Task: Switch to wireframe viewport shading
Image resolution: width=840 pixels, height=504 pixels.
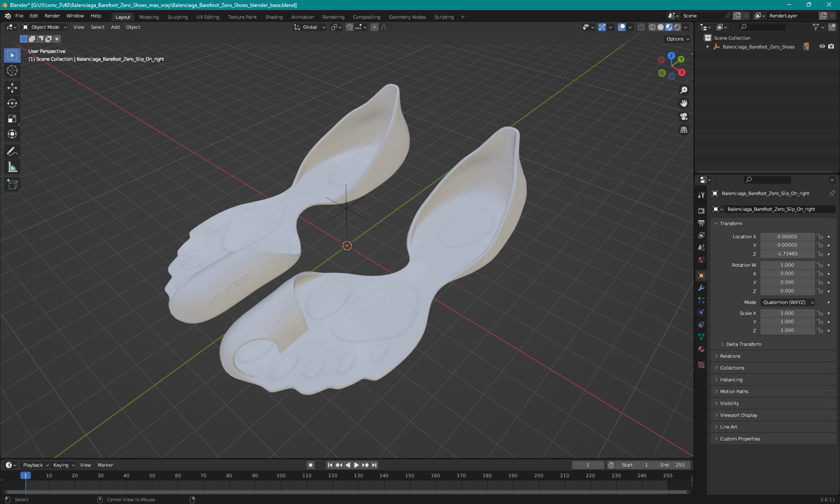Action: click(652, 27)
